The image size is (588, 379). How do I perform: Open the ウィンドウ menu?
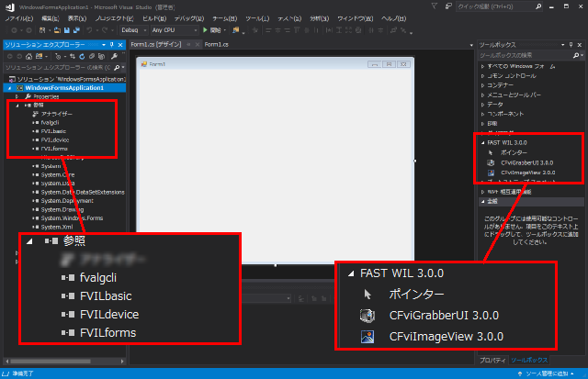356,18
